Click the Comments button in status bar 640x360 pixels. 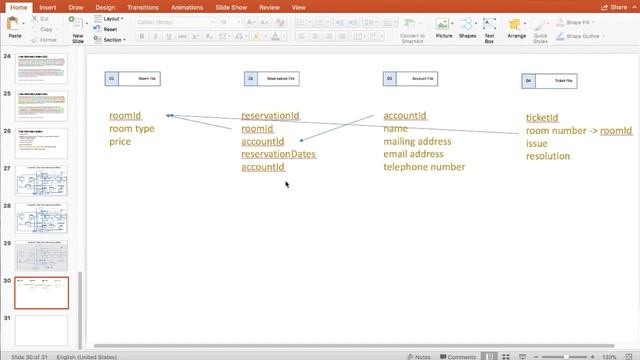pyautogui.click(x=458, y=357)
